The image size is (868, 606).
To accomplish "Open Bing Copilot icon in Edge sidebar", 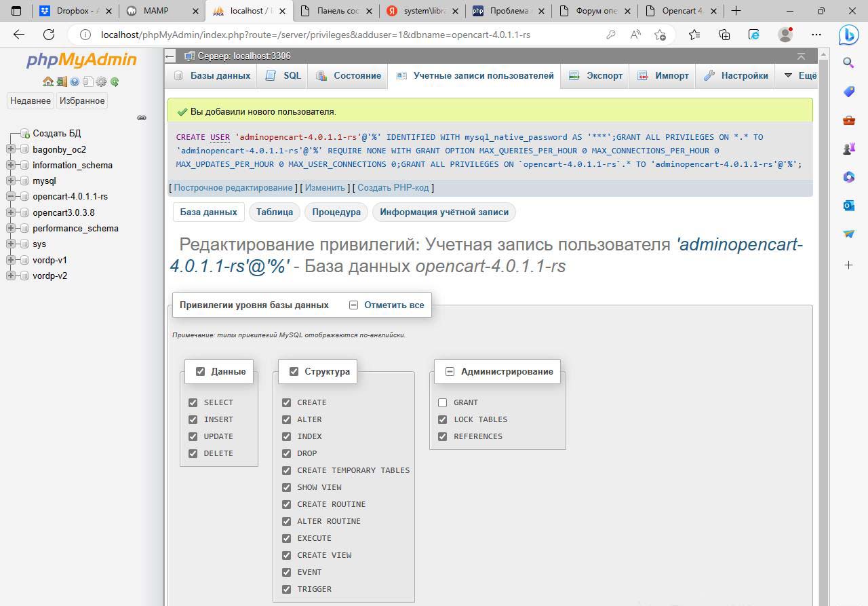I will point(848,35).
